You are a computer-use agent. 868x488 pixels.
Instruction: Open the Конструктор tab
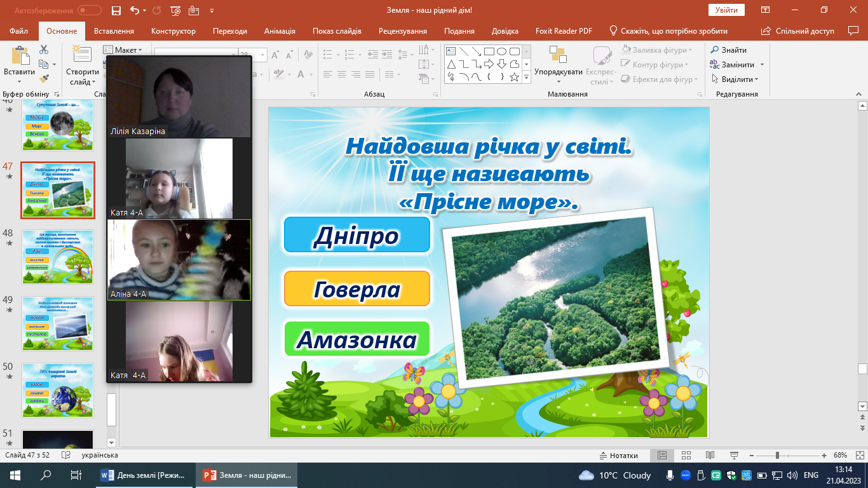(x=173, y=31)
